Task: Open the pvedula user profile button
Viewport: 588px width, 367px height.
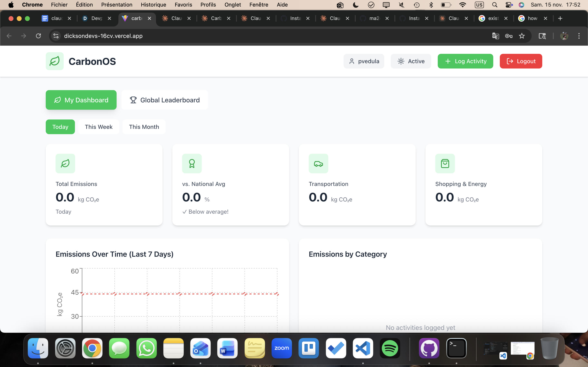Action: pos(363,61)
